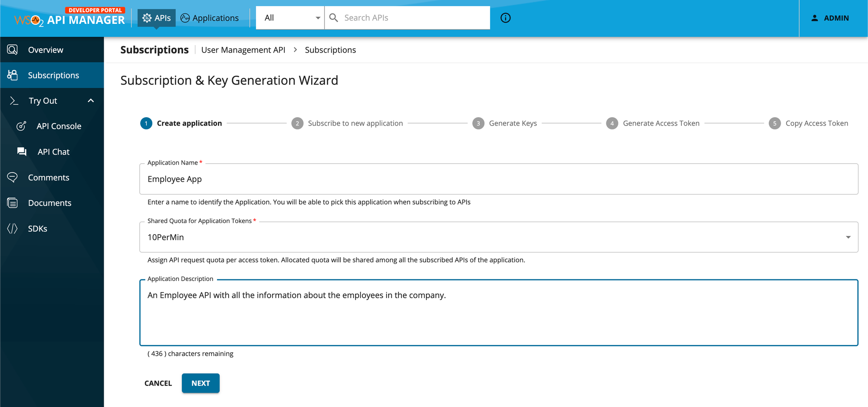Viewport: 868px width, 407px height.
Task: Click step 3 circle icon
Action: (478, 123)
